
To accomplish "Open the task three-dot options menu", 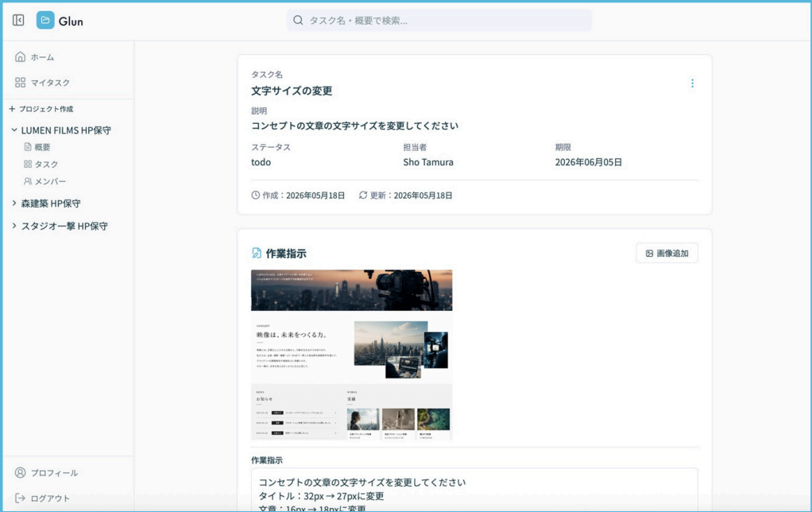I will point(692,83).
